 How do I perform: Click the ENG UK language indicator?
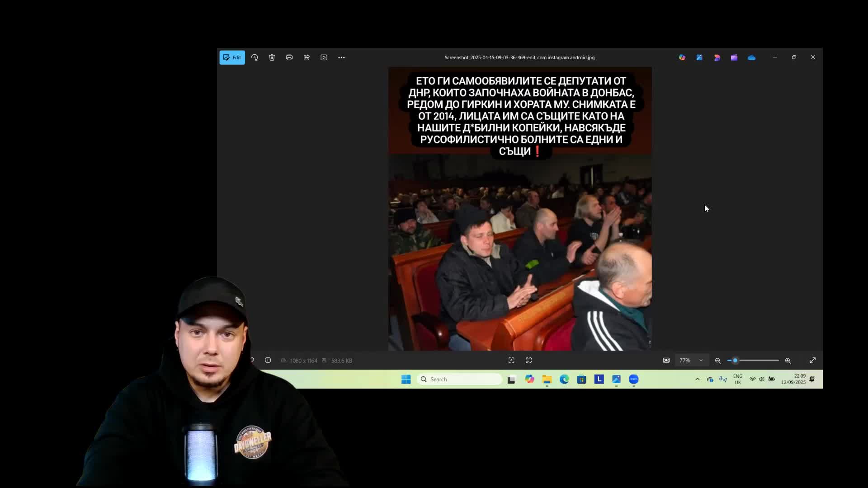[x=738, y=379]
